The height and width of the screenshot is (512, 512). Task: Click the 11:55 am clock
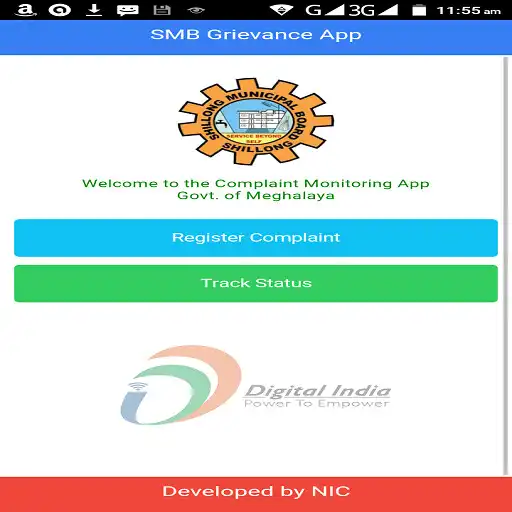[x=468, y=11]
